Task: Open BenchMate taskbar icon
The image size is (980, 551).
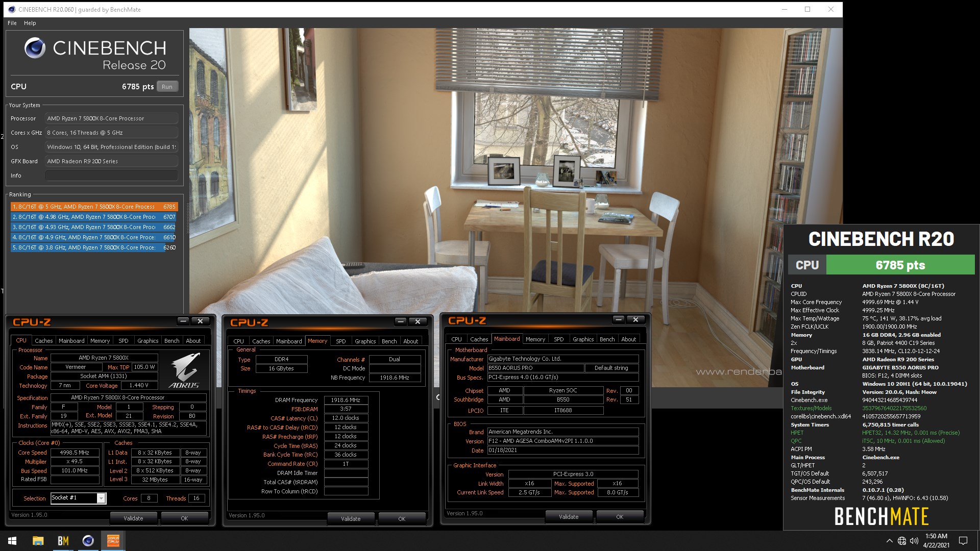Action: pos(63,541)
